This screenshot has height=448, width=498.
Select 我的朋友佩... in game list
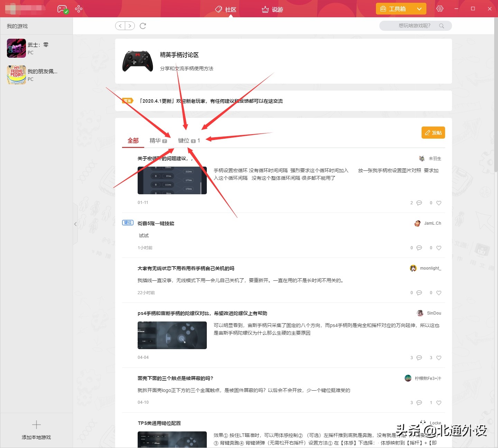click(x=36, y=75)
